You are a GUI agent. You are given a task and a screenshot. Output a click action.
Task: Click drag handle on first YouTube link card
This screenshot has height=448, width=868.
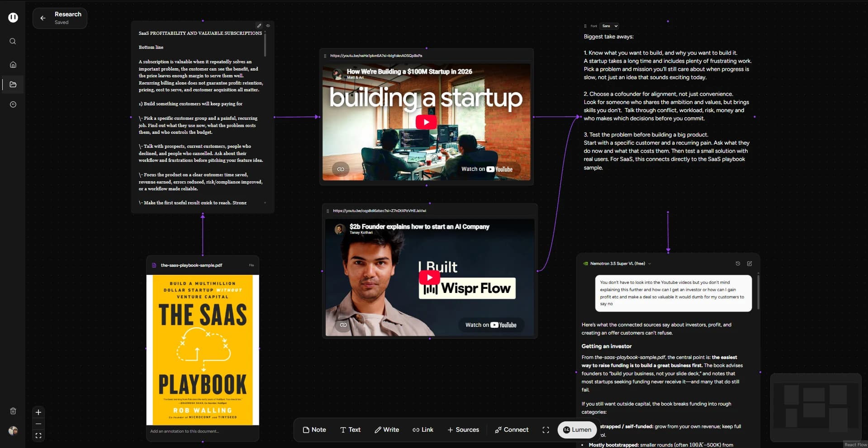[x=325, y=56]
